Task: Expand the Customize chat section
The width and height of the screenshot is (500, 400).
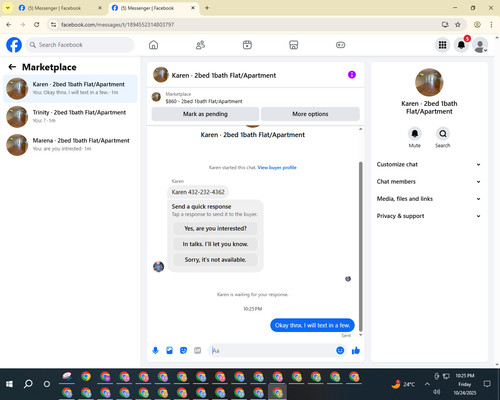Action: point(429,164)
